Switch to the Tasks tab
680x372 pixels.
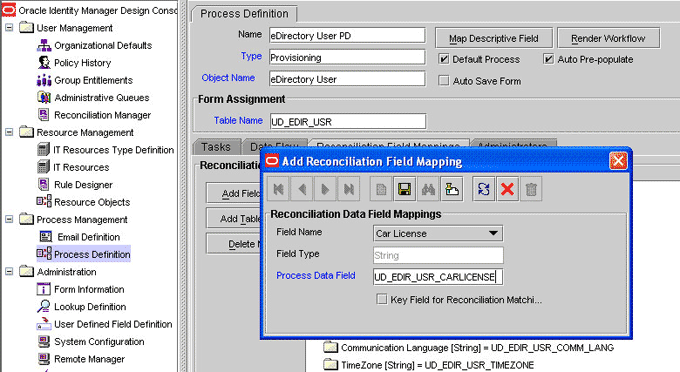[216, 147]
